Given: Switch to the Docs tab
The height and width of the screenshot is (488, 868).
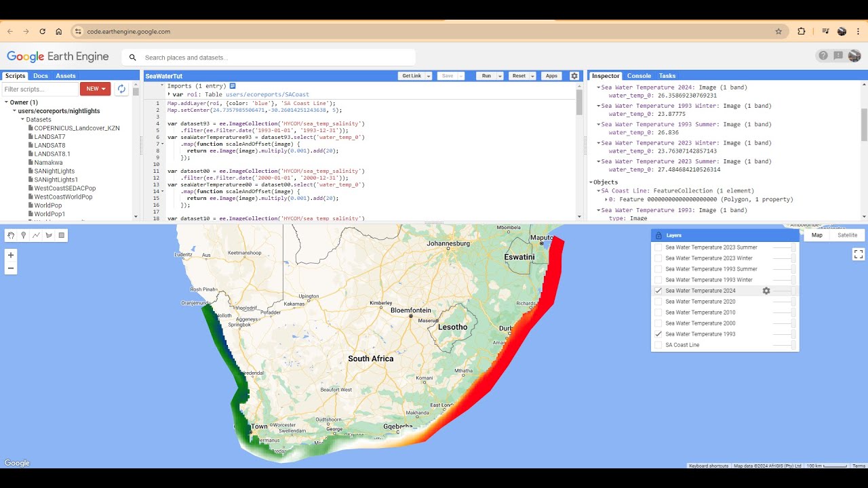Looking at the screenshot, I should point(41,76).
